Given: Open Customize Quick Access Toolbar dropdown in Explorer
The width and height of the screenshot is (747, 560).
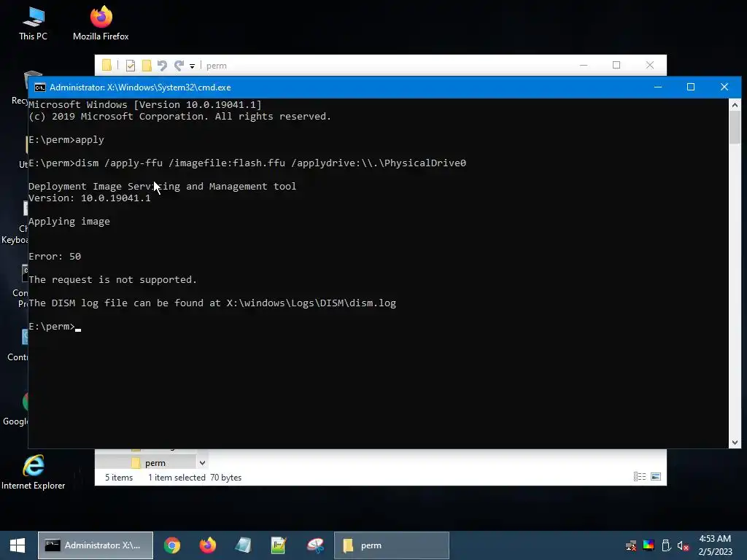Looking at the screenshot, I should [x=192, y=66].
